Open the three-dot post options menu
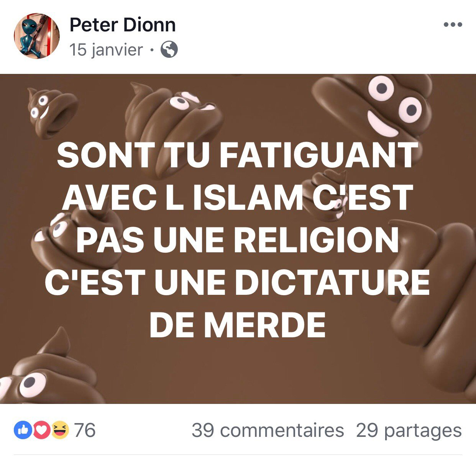Viewport: 476px width, 456px height. coord(453,25)
